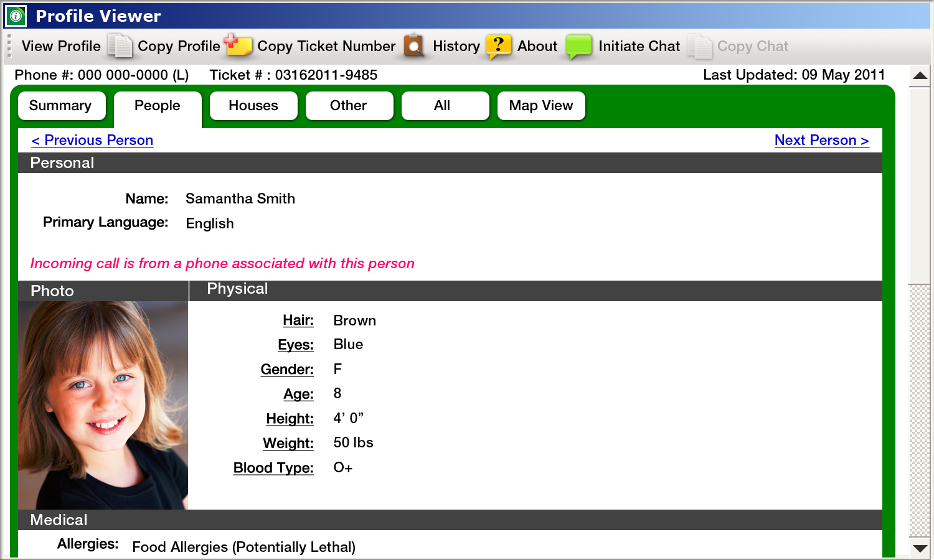Click the eyes value Blue
934x560 pixels.
pos(348,345)
